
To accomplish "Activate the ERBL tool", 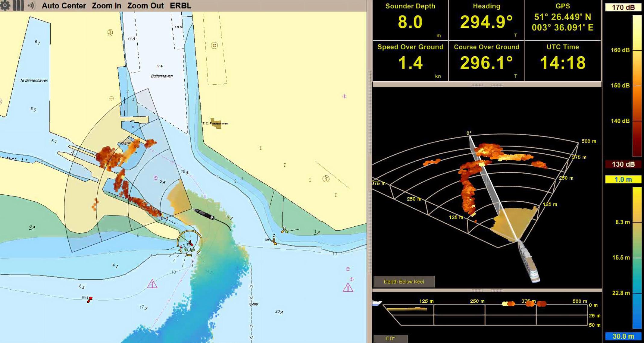I will [x=180, y=6].
